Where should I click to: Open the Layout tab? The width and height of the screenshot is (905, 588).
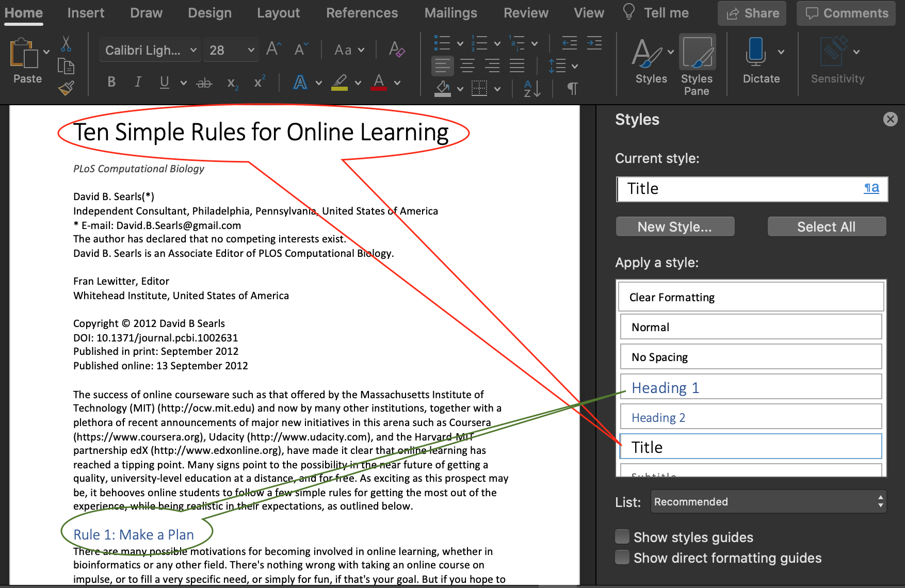278,13
